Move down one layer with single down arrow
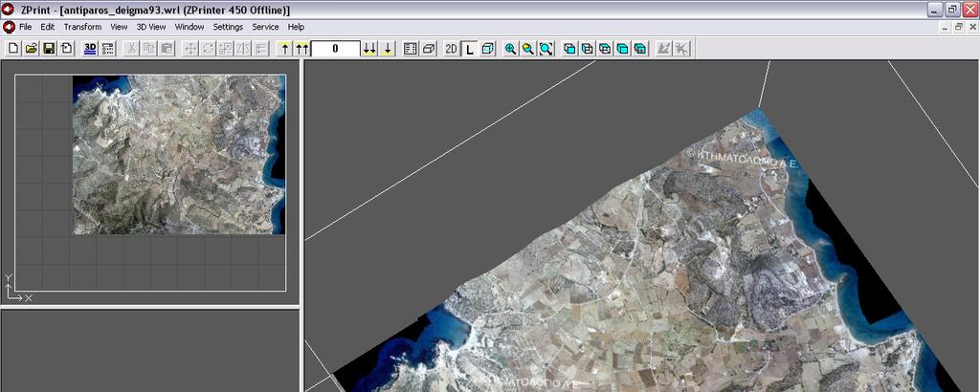Viewport: 980px width, 392px height. pos(387,49)
